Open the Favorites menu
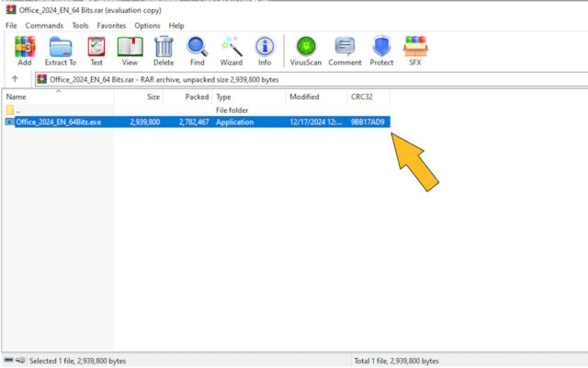588x368 pixels. 111,26
